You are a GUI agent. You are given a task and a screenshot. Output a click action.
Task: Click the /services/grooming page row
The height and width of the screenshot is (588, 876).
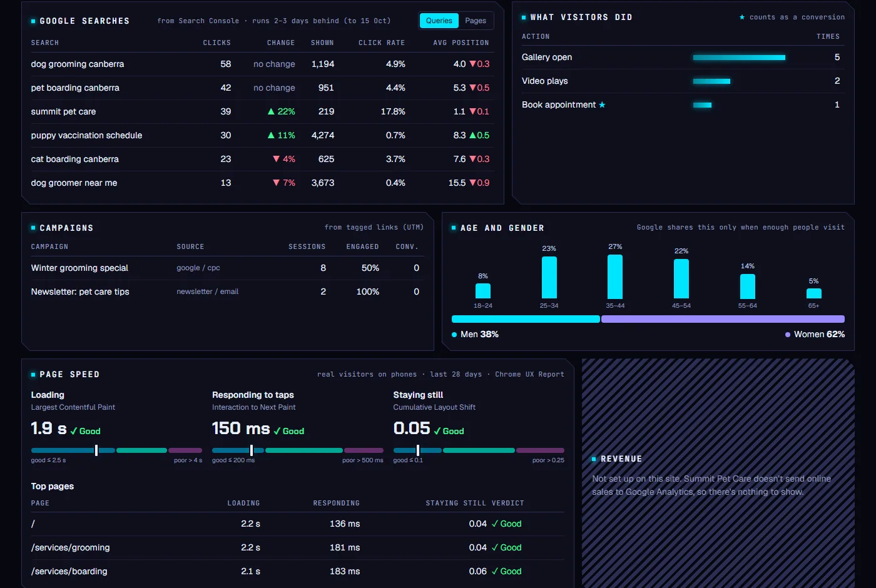[298, 547]
